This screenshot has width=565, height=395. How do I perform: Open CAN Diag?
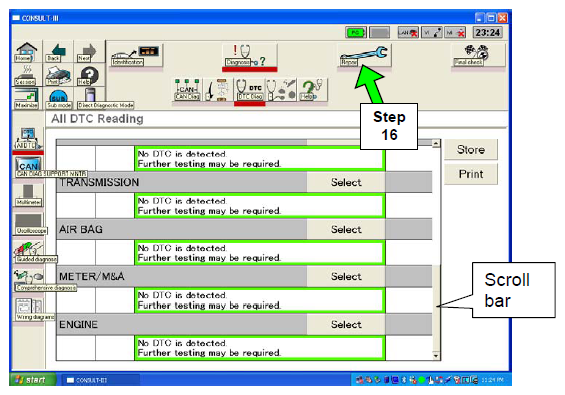[x=187, y=90]
